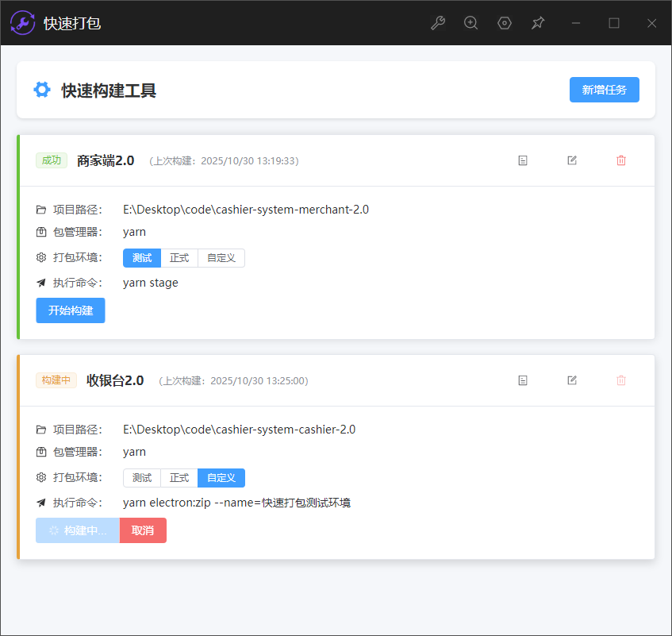This screenshot has height=636, width=672.
Task: Select 正式 environment for 商家端2.0
Action: (179, 258)
